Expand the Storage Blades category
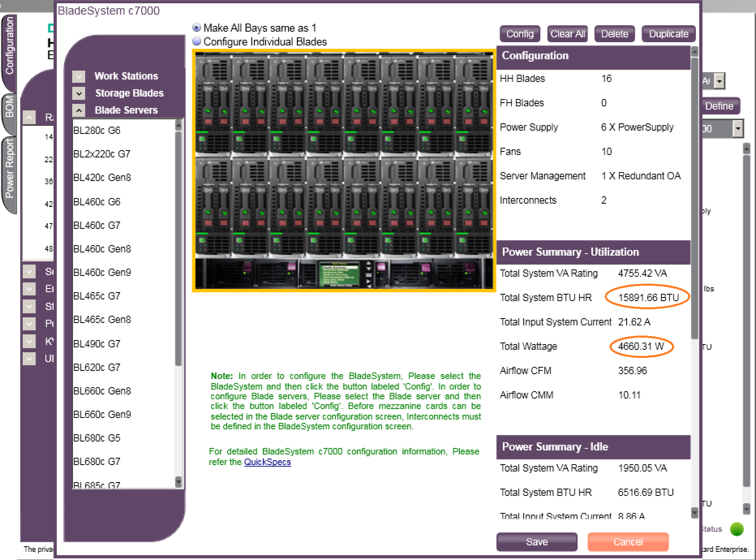This screenshot has width=756, height=560. point(79,93)
